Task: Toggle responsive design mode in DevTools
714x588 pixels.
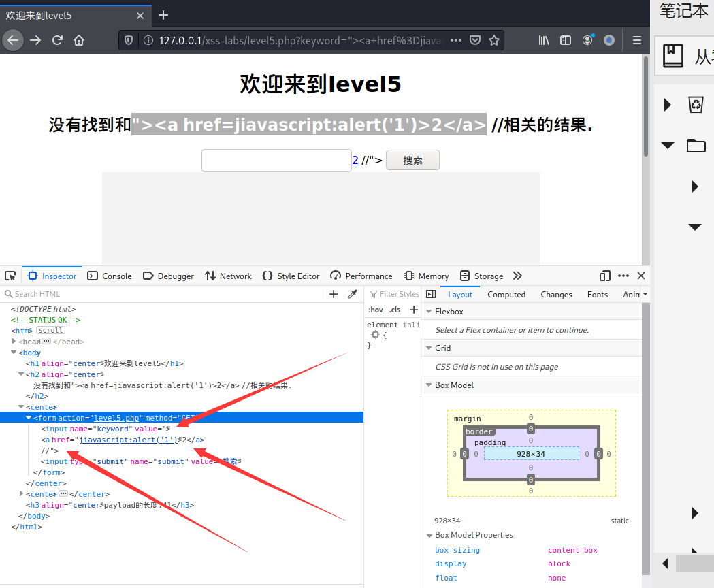Action: pos(605,276)
